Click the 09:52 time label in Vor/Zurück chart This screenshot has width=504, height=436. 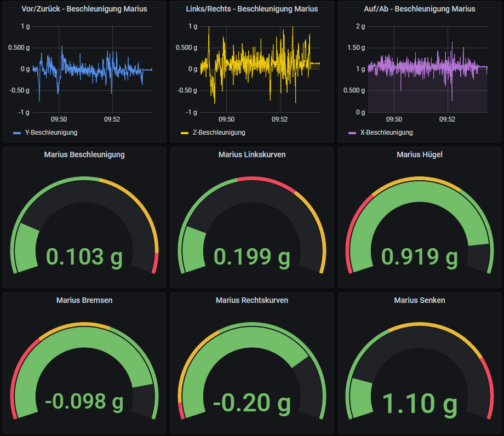[x=112, y=119]
